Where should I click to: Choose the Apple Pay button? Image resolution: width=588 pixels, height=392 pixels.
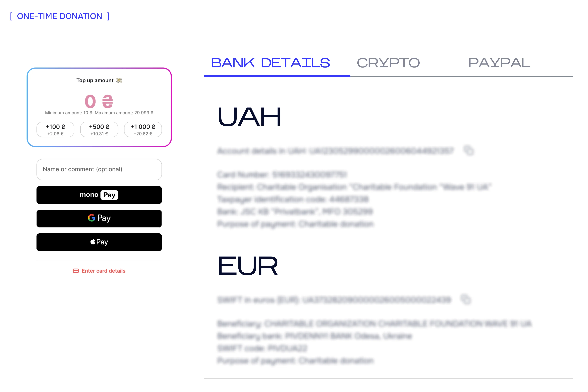pyautogui.click(x=99, y=242)
